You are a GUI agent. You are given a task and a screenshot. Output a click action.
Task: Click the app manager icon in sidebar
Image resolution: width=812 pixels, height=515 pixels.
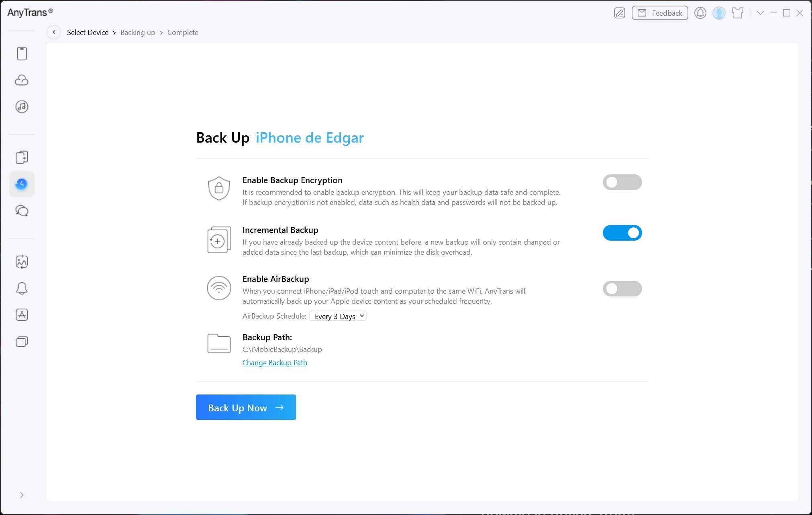pyautogui.click(x=22, y=315)
